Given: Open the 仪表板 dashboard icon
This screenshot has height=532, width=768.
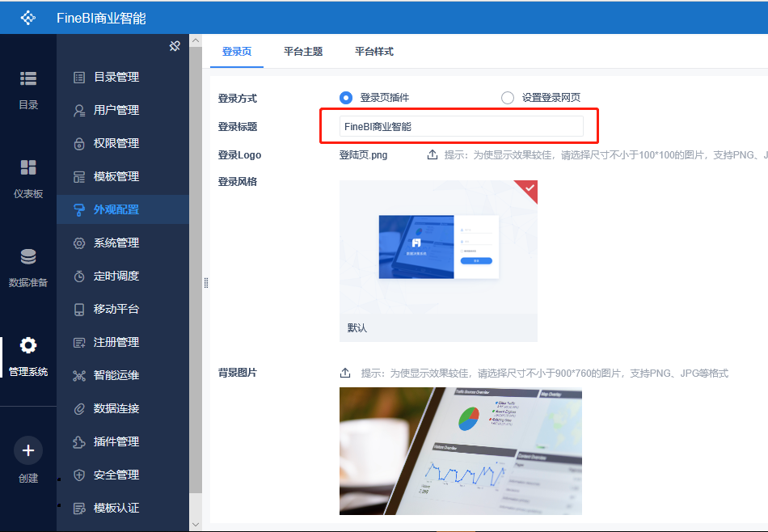Looking at the screenshot, I should (x=28, y=167).
